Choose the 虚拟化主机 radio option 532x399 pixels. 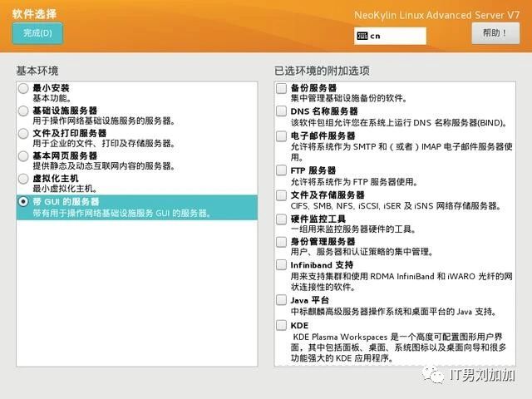(x=23, y=179)
